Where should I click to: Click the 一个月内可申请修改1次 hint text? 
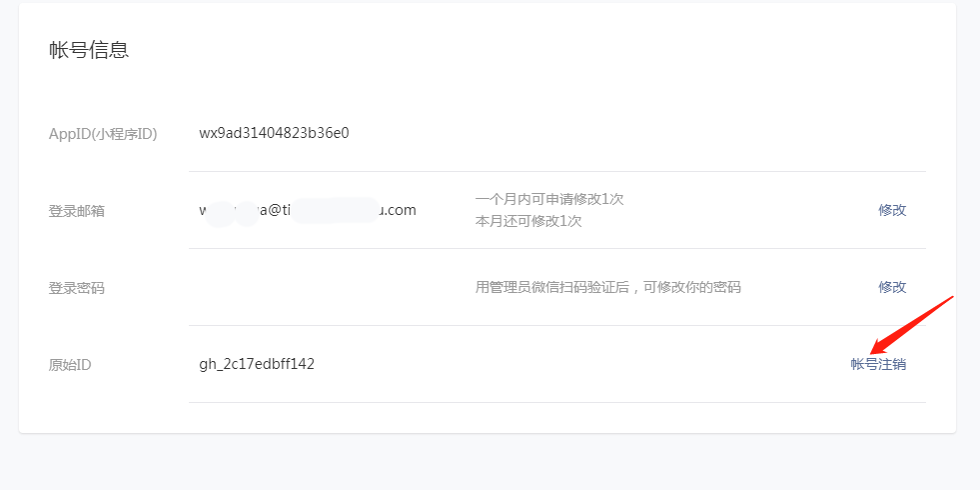click(x=548, y=199)
